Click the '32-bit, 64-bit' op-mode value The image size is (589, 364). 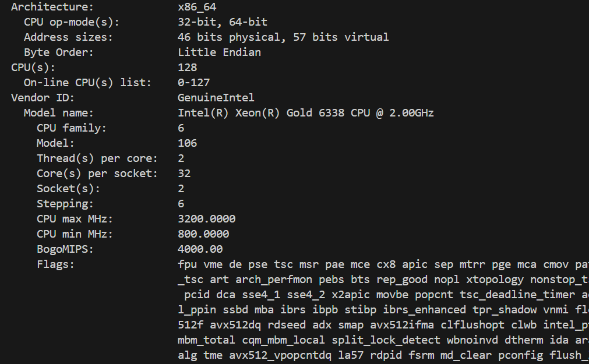[223, 22]
